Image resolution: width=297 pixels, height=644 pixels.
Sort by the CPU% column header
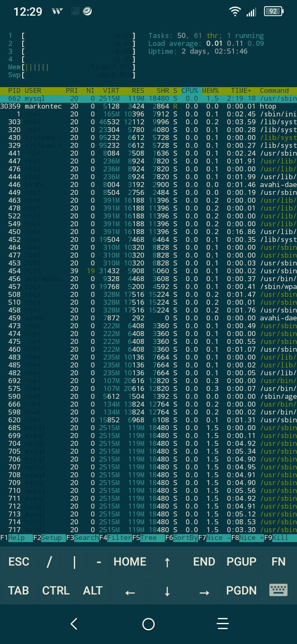[190, 91]
